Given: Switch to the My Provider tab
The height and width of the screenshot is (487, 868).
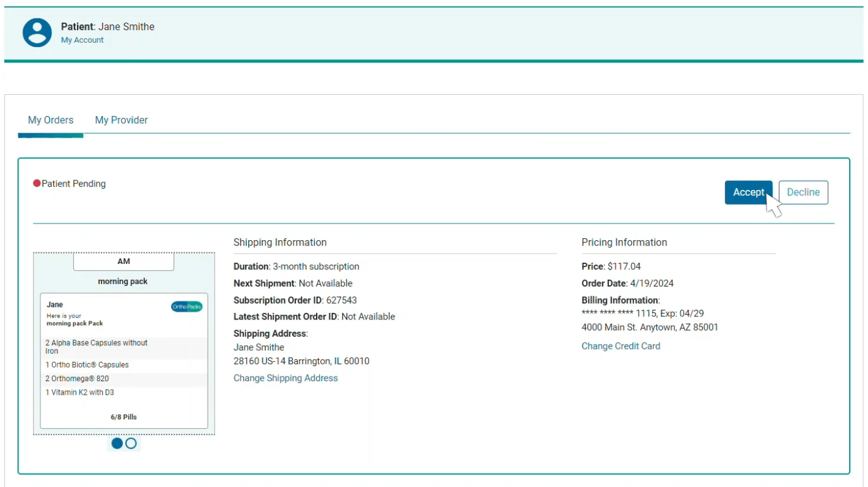Looking at the screenshot, I should pyautogui.click(x=121, y=120).
